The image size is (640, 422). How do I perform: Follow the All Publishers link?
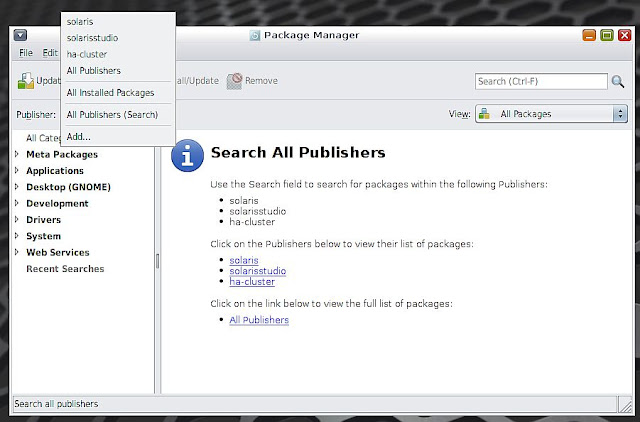coord(259,320)
